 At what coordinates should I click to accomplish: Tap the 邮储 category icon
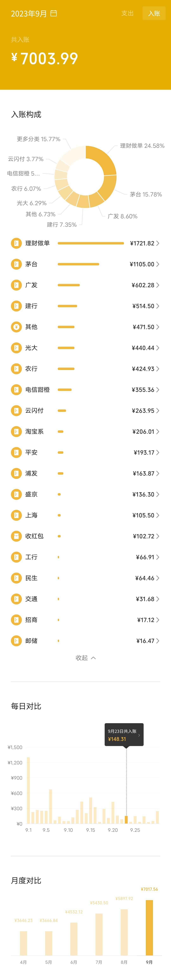point(16,641)
